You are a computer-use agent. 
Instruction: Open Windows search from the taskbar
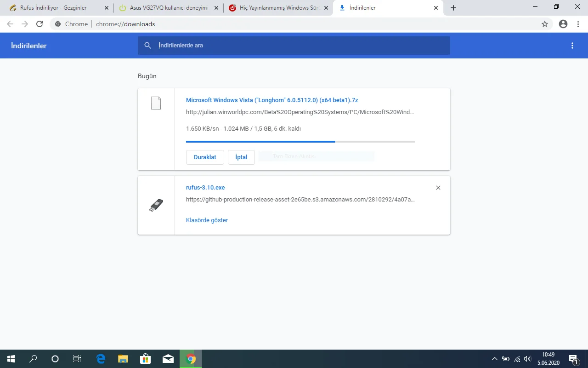click(x=33, y=359)
